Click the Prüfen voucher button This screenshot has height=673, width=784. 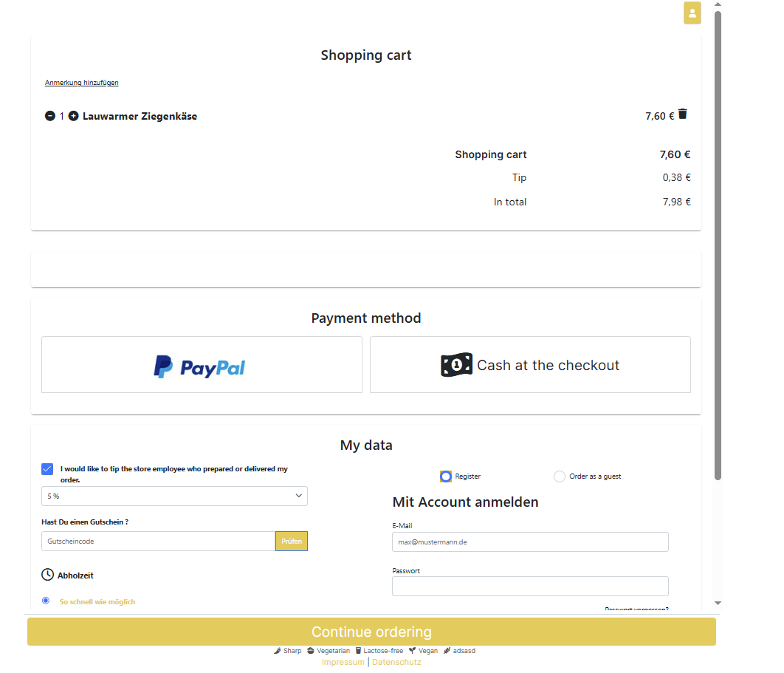292,542
